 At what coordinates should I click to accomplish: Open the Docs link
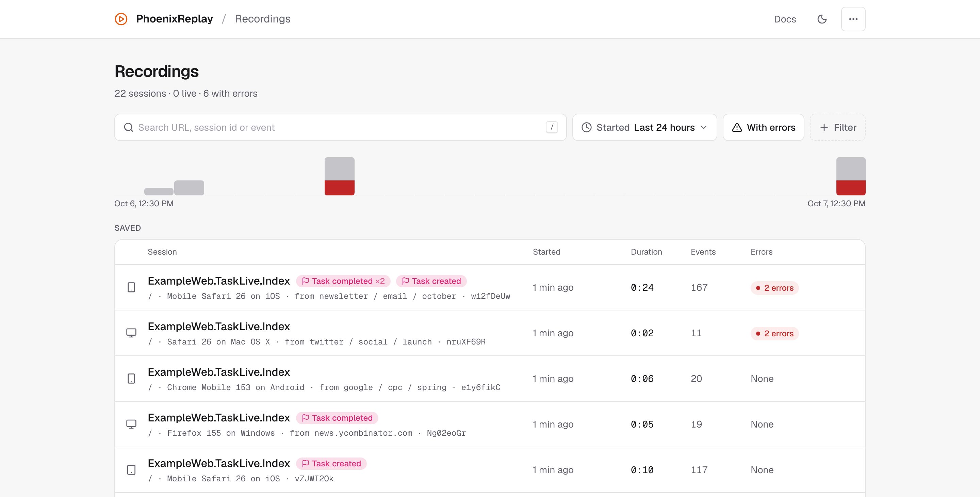coord(785,19)
